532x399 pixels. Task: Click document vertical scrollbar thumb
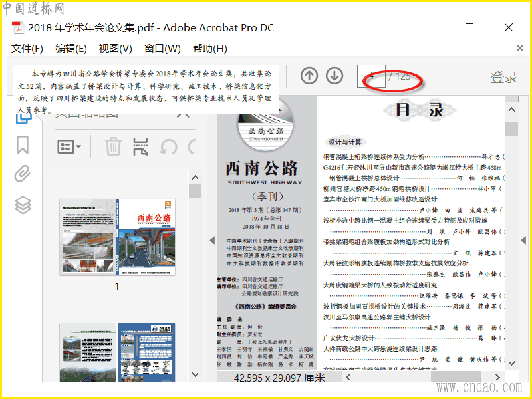511,129
